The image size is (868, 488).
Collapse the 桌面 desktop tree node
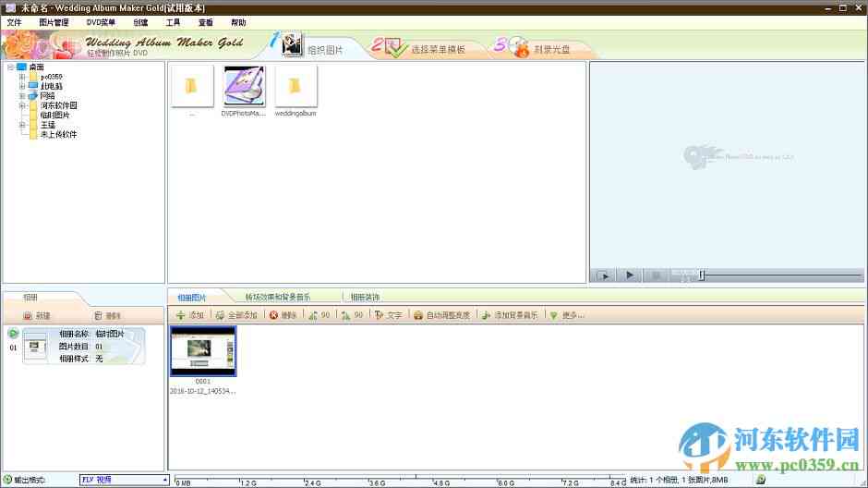click(x=10, y=67)
